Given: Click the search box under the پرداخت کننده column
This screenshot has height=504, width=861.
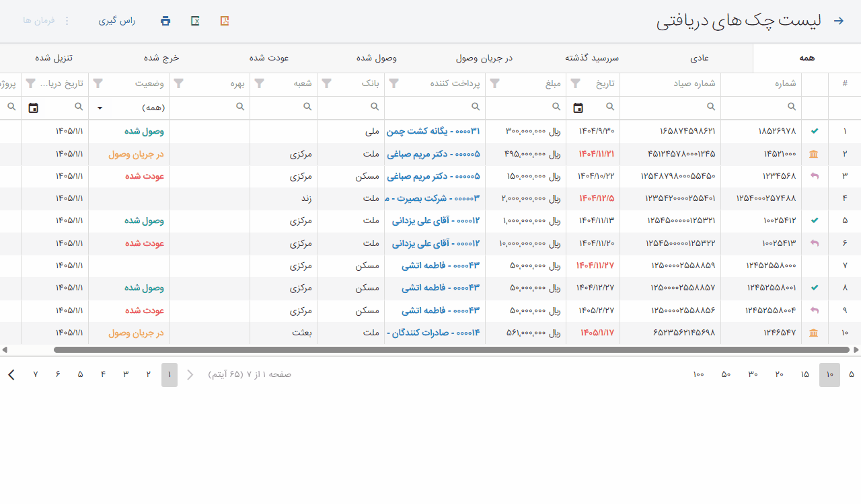Looking at the screenshot, I should (x=435, y=108).
